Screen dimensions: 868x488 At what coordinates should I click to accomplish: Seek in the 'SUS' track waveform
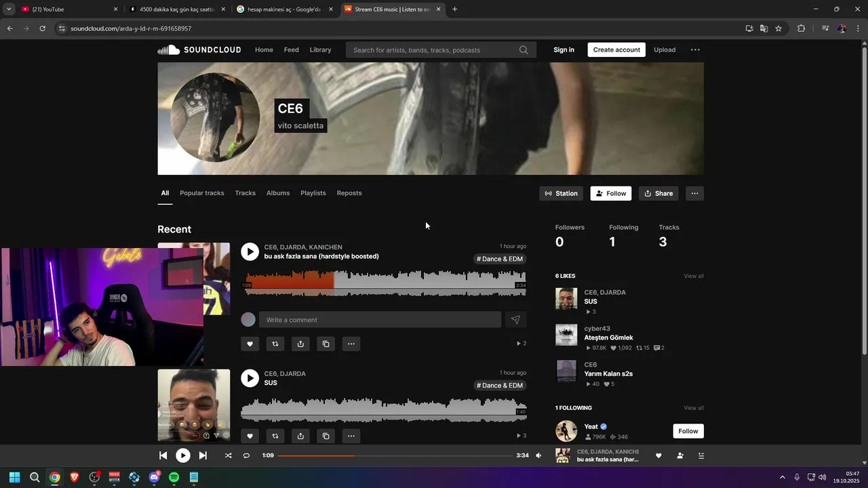click(x=384, y=409)
